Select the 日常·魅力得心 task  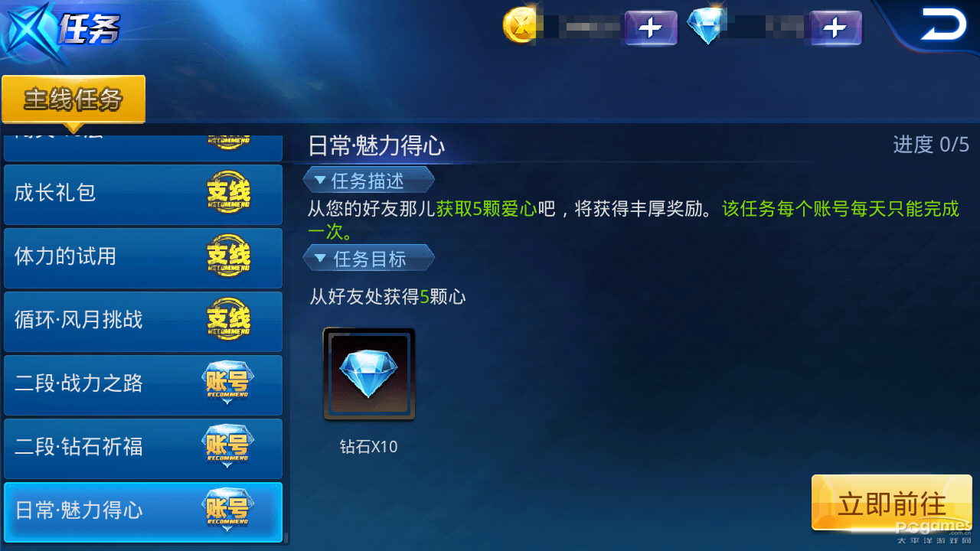143,511
